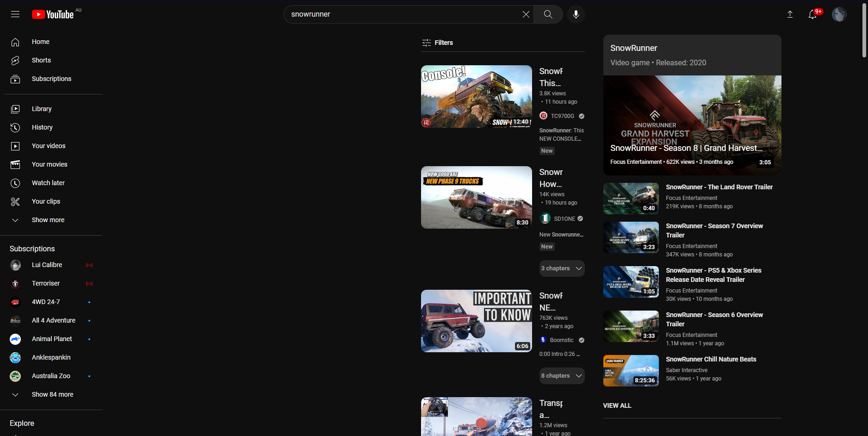Open History in sidebar

coord(53,127)
